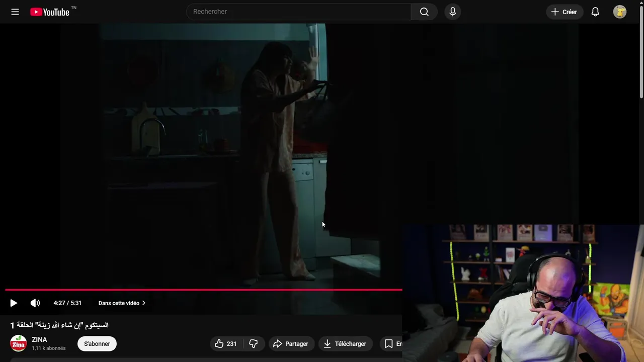644x362 pixels.
Task: Save the video with the bookmark button
Action: 391,344
